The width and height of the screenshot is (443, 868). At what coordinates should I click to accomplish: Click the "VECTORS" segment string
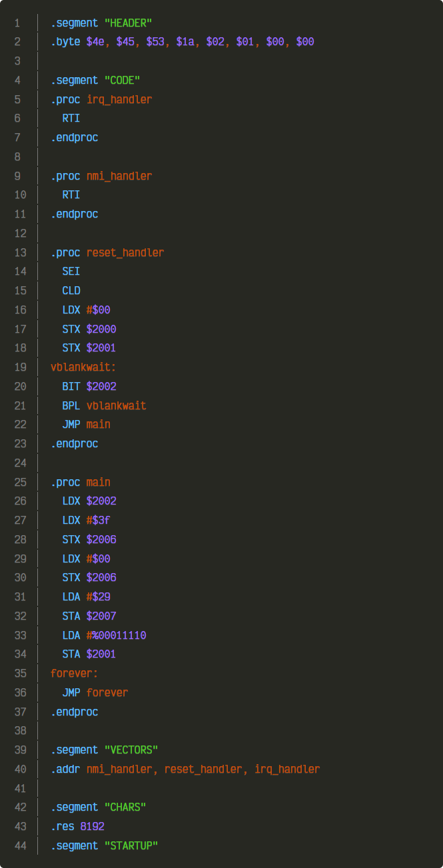[x=131, y=750]
